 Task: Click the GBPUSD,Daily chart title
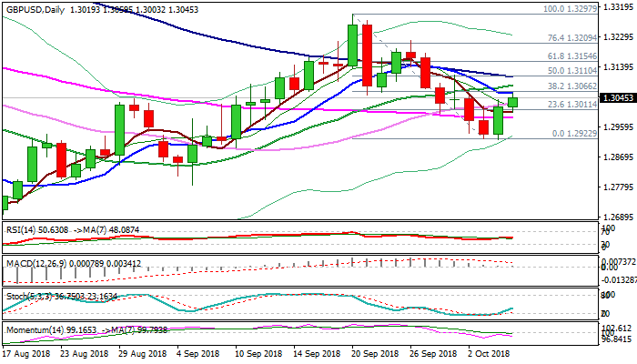(x=36, y=6)
